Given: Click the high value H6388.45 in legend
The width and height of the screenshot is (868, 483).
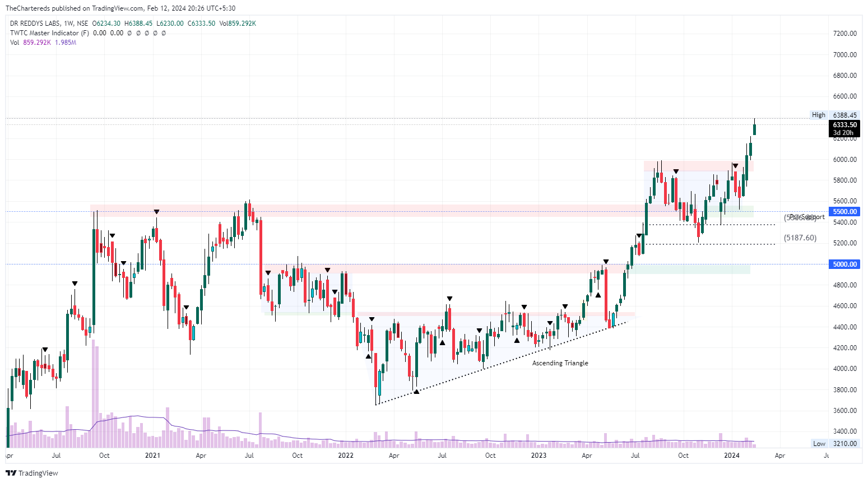Looking at the screenshot, I should tap(138, 24).
